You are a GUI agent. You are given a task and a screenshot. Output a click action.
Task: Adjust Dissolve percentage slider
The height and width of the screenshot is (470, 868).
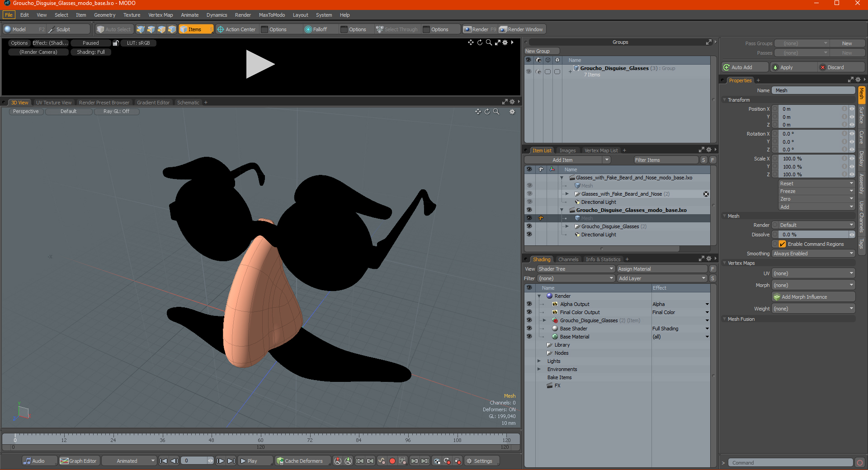coord(813,235)
